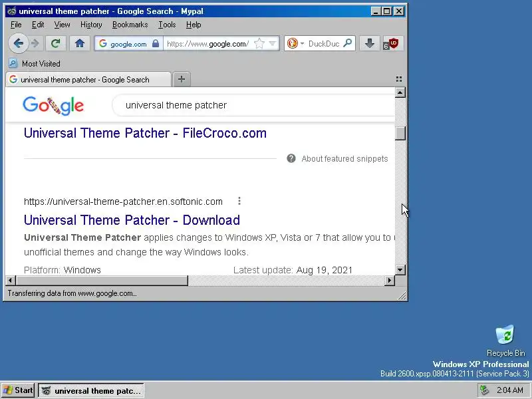Reload the page with the refresh icon
This screenshot has width=532, height=399.
tap(56, 43)
